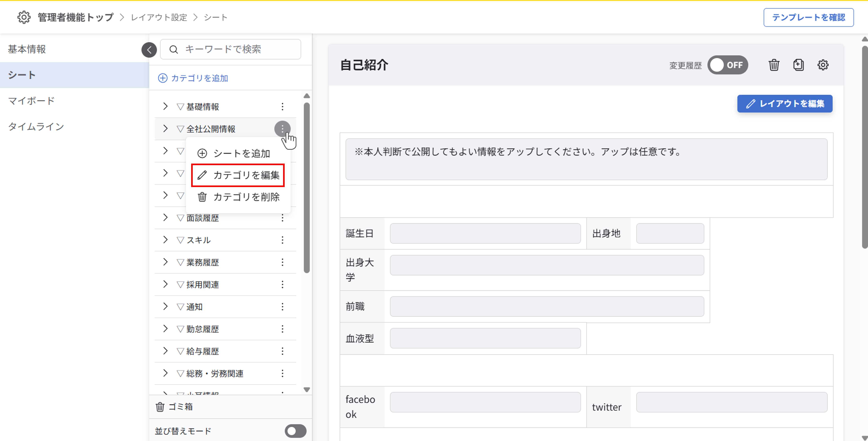Open the three-dot menu for 総務・労務関連

282,374
